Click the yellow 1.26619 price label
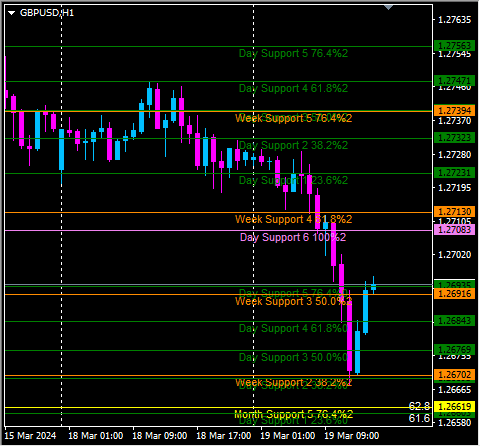480x447 pixels. [455, 407]
